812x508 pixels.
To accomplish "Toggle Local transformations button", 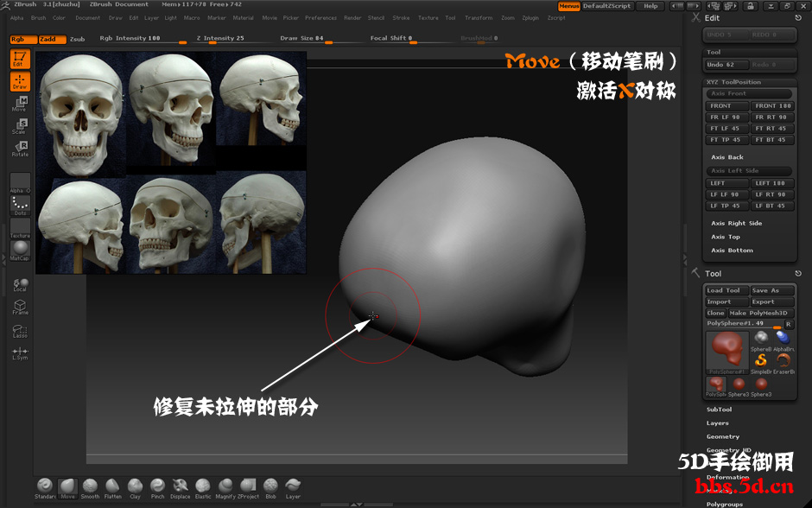I will [x=20, y=285].
